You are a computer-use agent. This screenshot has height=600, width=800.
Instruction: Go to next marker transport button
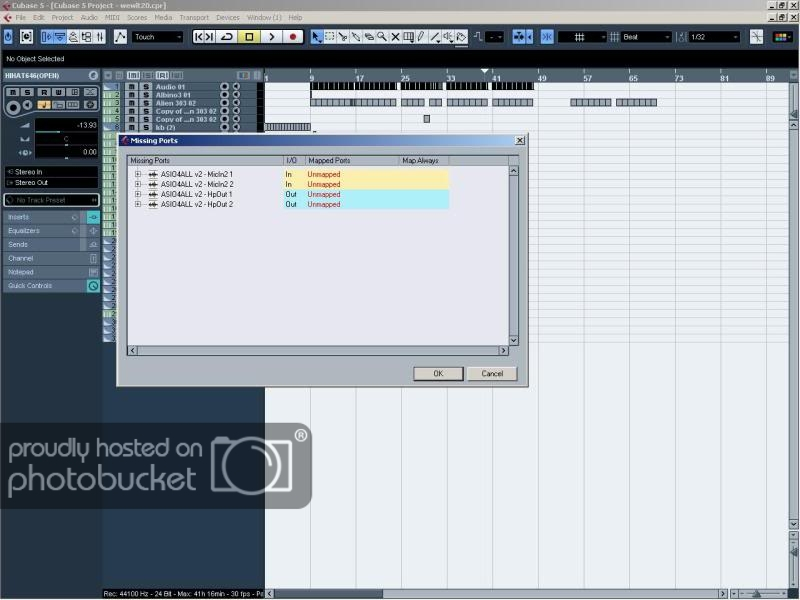point(210,37)
